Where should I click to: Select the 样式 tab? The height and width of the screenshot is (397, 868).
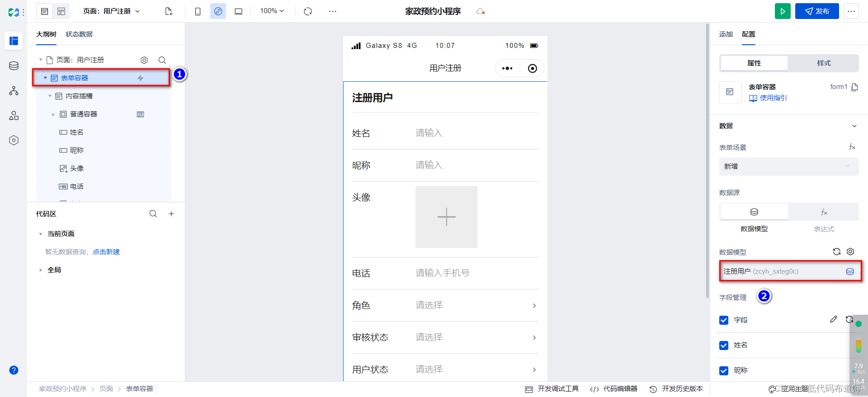[824, 63]
